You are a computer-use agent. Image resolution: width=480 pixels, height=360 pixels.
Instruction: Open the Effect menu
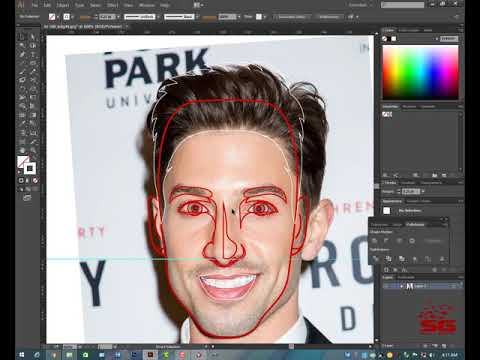click(x=112, y=5)
